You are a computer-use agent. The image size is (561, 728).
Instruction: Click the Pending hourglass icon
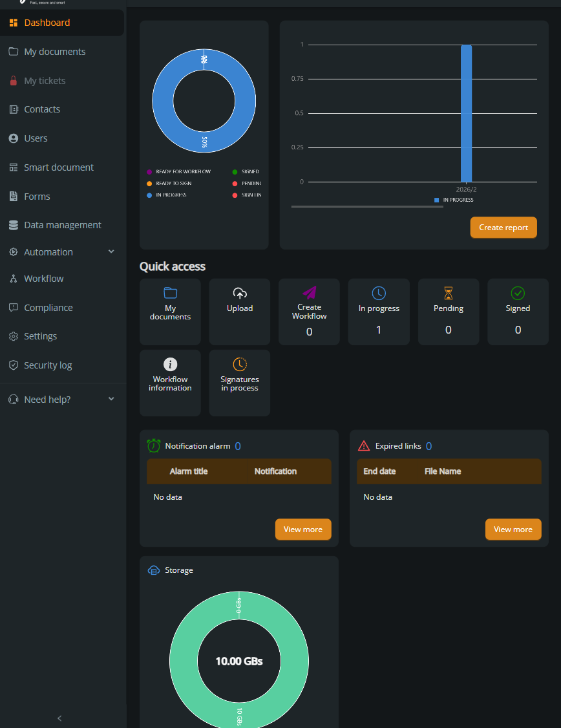tap(449, 293)
